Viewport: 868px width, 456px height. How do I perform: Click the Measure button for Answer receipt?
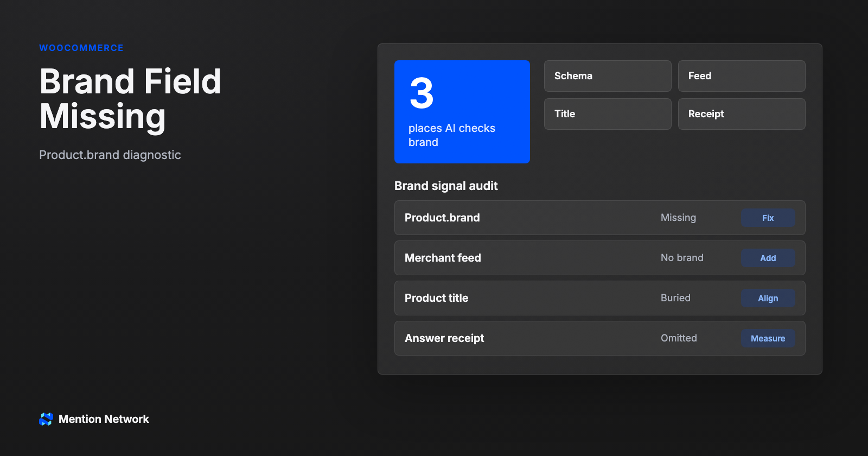click(768, 338)
